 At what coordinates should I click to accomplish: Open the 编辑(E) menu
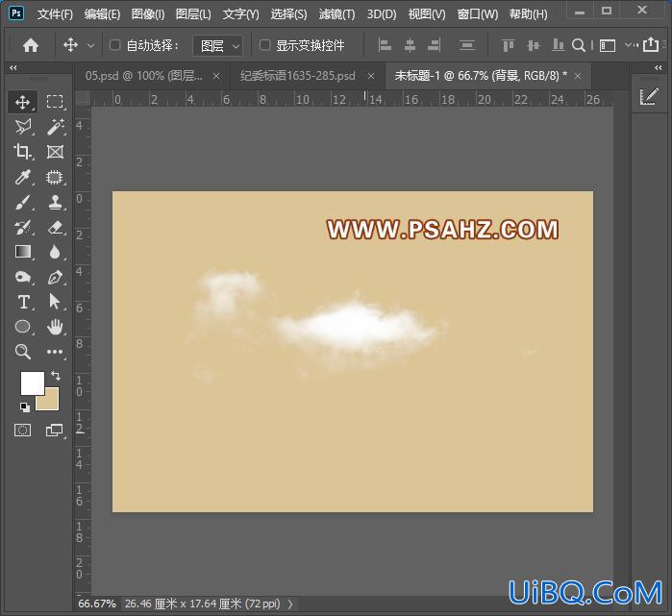click(x=102, y=14)
